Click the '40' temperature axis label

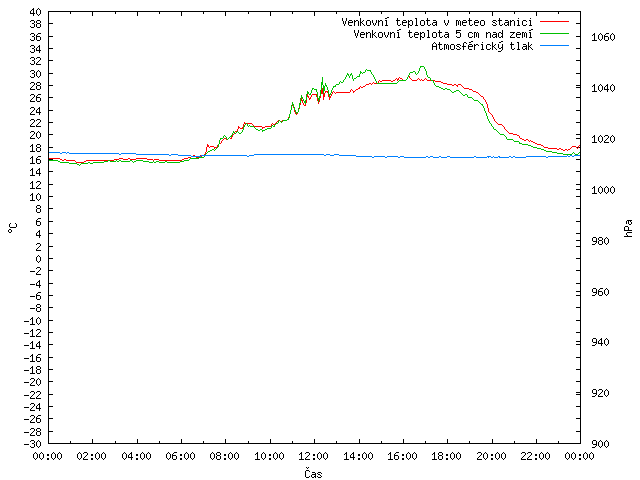point(36,12)
